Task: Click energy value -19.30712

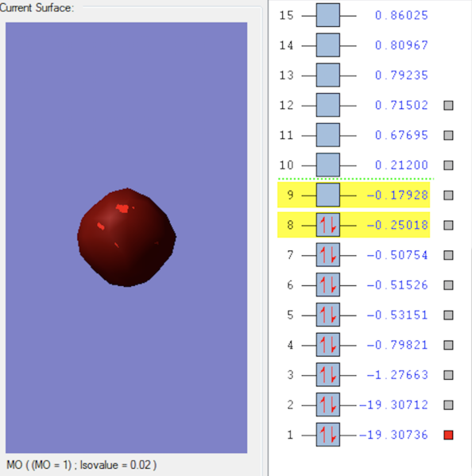Action: click(x=393, y=405)
